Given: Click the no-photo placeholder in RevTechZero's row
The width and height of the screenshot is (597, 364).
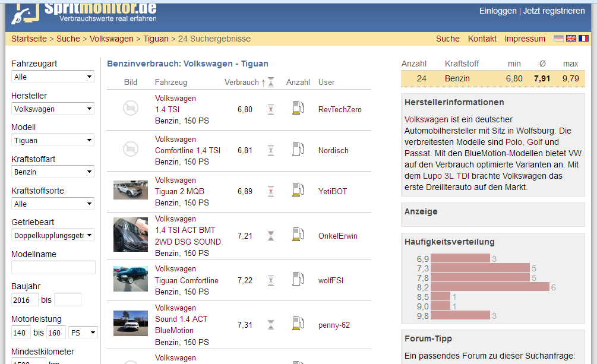Looking at the screenshot, I should (x=131, y=108).
